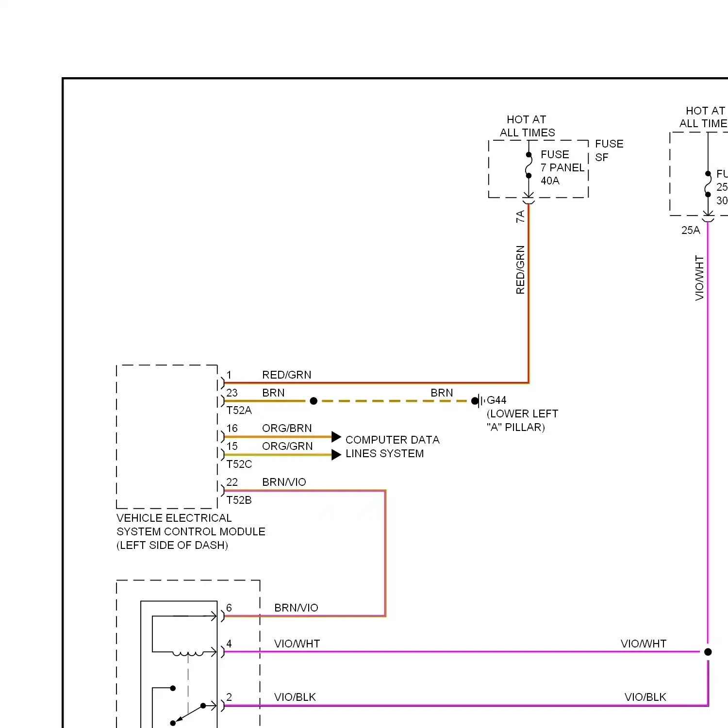Image resolution: width=728 pixels, height=728 pixels.
Task: Select the "FUSE SF" label
Action: pos(609,150)
